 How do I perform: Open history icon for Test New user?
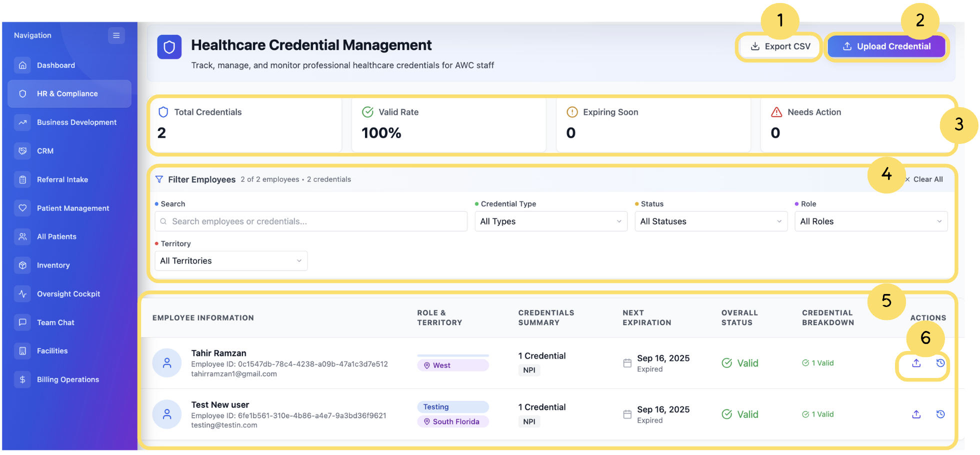(940, 414)
